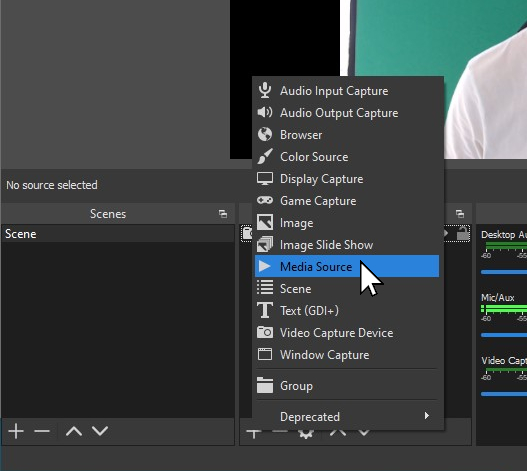Choose Audio Input Capture microphone icon

[265, 90]
